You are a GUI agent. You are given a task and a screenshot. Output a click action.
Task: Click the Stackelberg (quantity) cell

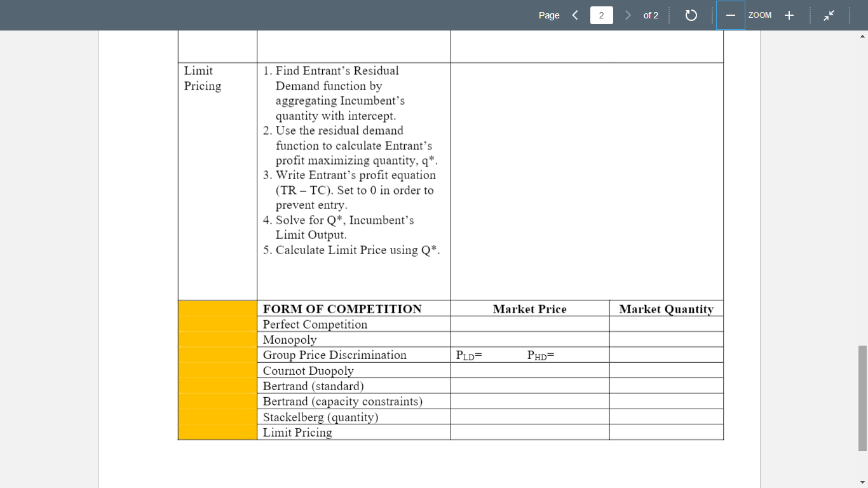(x=319, y=417)
